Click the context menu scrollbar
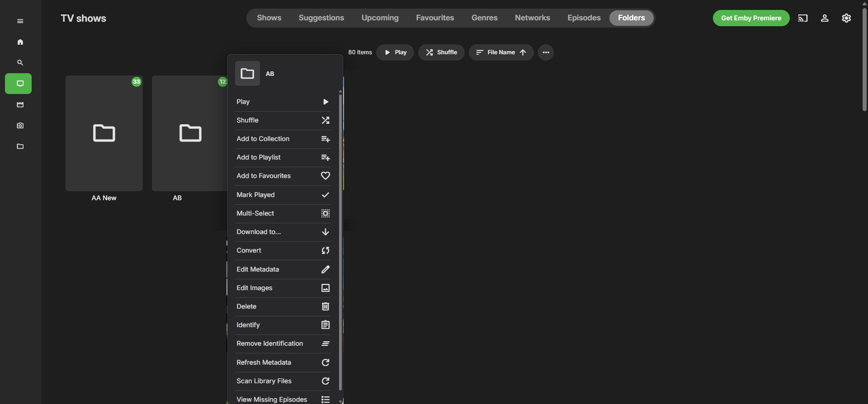868x404 pixels. coord(340,240)
